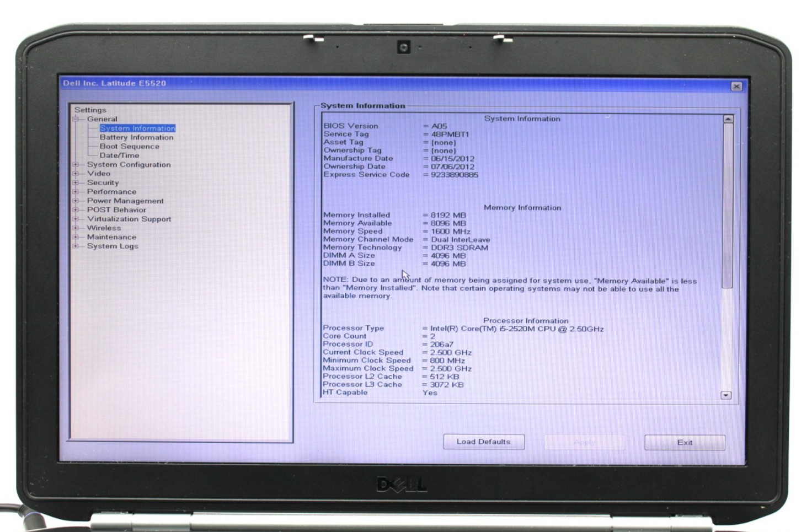The width and height of the screenshot is (812, 532).
Task: Select the Power Management label
Action: [125, 201]
